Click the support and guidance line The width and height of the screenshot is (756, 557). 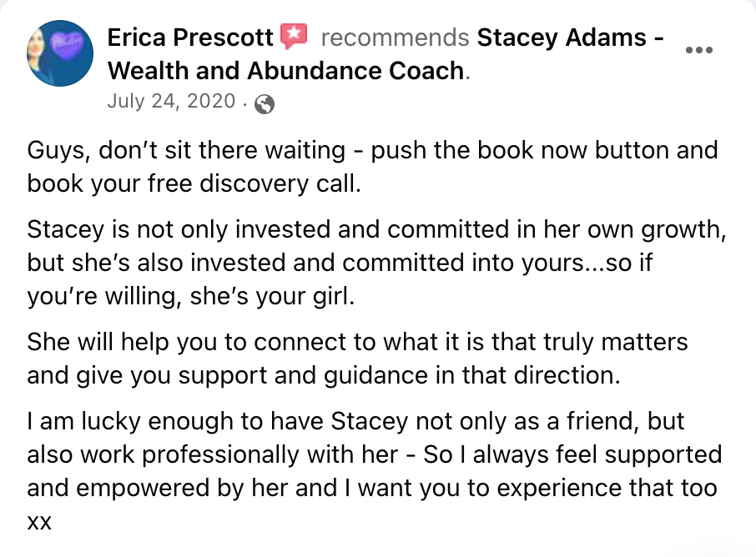pyautogui.click(x=324, y=375)
